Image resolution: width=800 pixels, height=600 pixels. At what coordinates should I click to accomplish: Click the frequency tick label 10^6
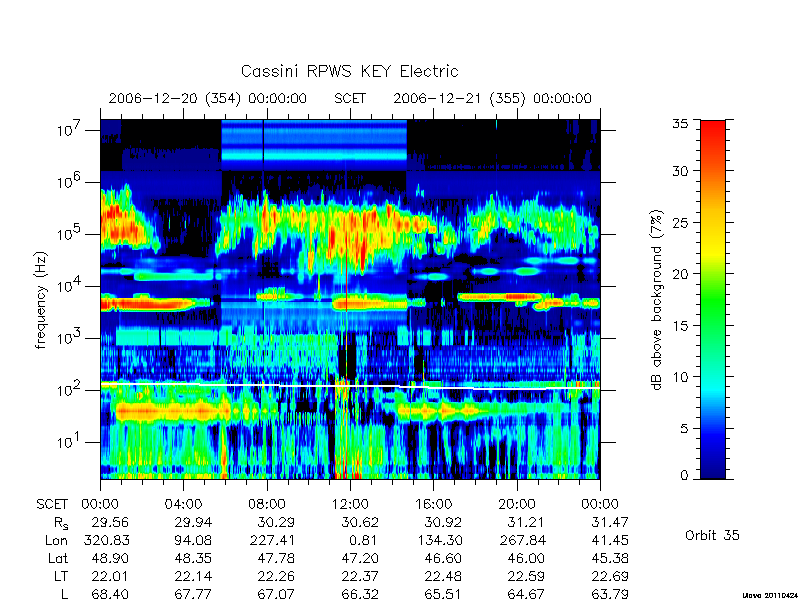click(x=68, y=182)
